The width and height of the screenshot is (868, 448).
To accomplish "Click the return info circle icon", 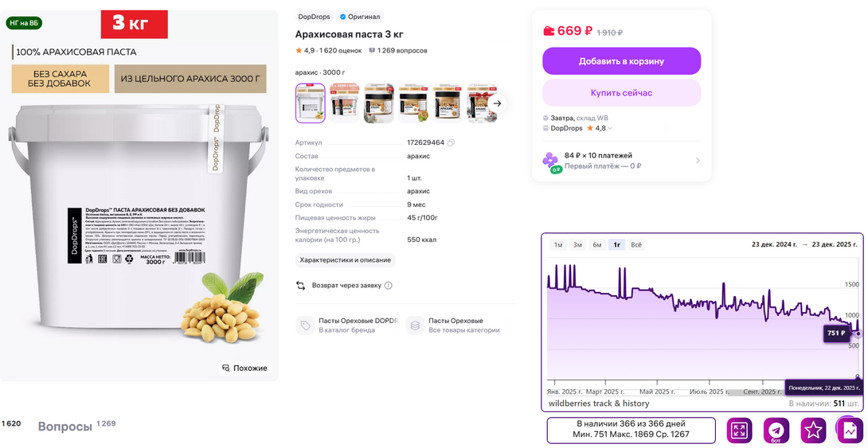I will (389, 286).
